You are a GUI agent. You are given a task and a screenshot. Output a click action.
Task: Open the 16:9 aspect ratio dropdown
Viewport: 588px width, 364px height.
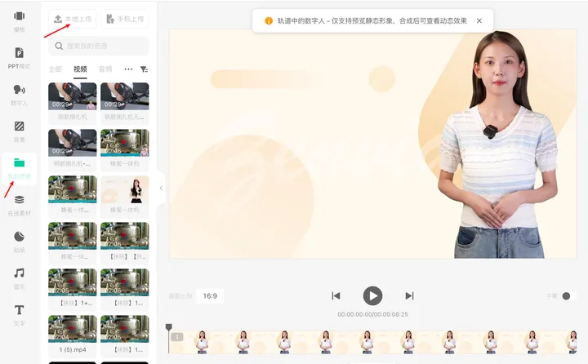coord(210,296)
